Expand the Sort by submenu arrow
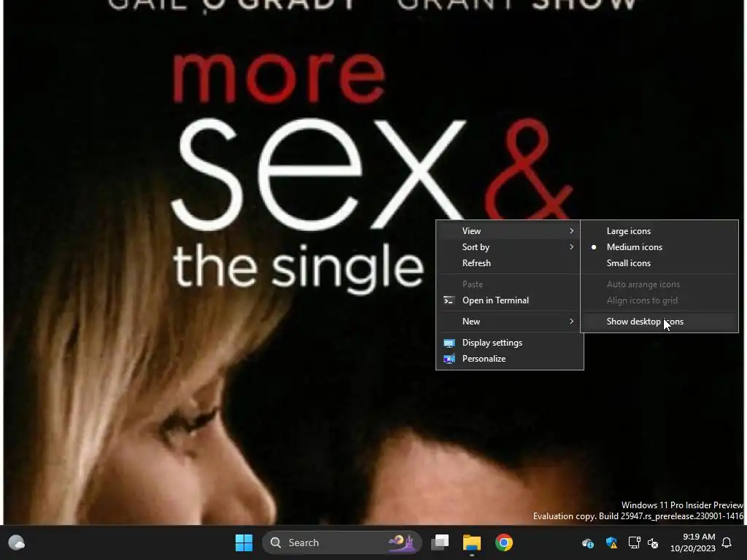Screen dimensions: 747x560 coord(572,247)
